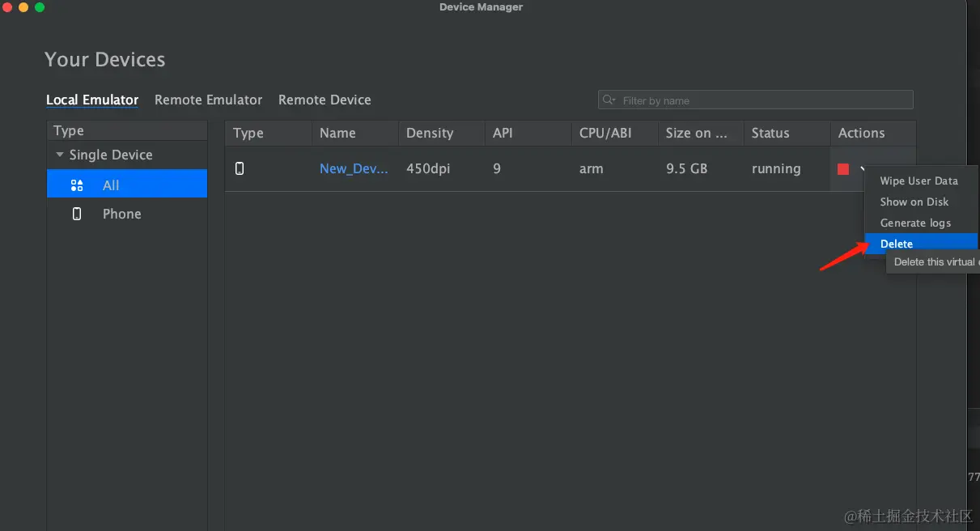Sort by the Status column header
Viewport: 980px width, 531px height.
pyautogui.click(x=787, y=133)
